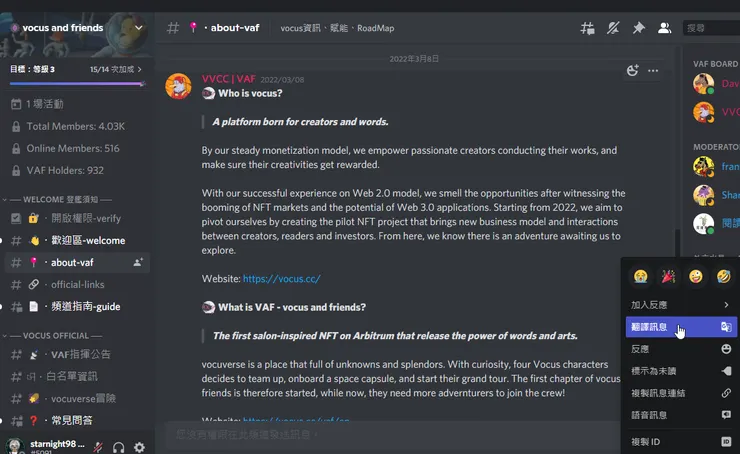
Task: Expand the 加入反應 submenu
Action: 680,304
